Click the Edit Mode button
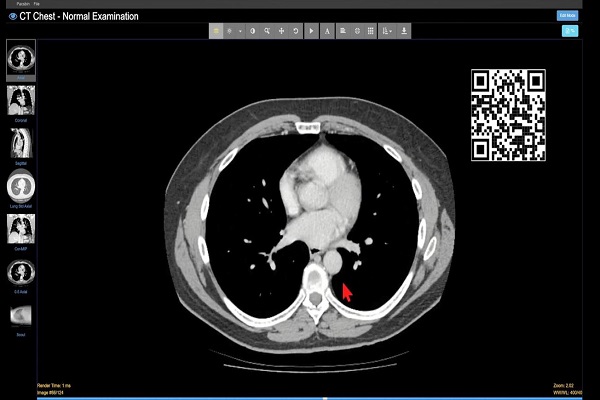The height and width of the screenshot is (400, 600). pos(567,16)
